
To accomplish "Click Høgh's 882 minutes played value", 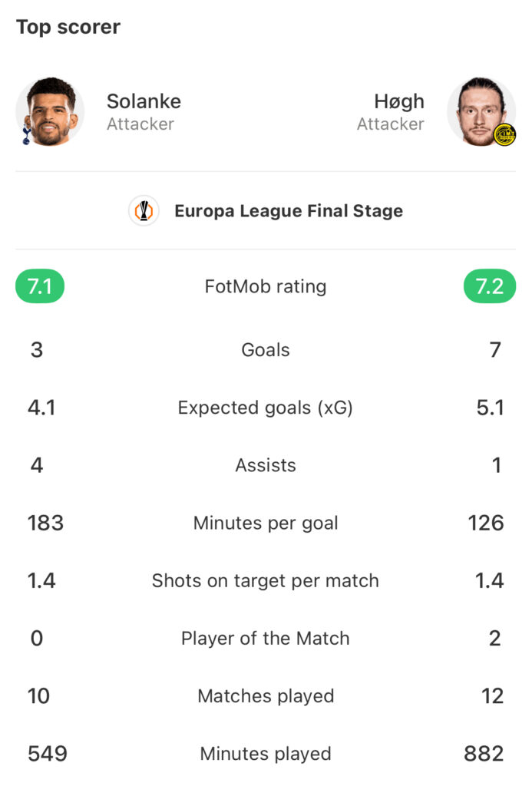I will pyautogui.click(x=484, y=754).
